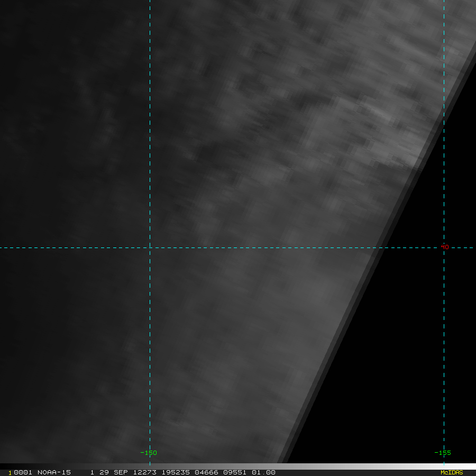Click the -155 longitude label
476x476 pixels.
tap(443, 453)
